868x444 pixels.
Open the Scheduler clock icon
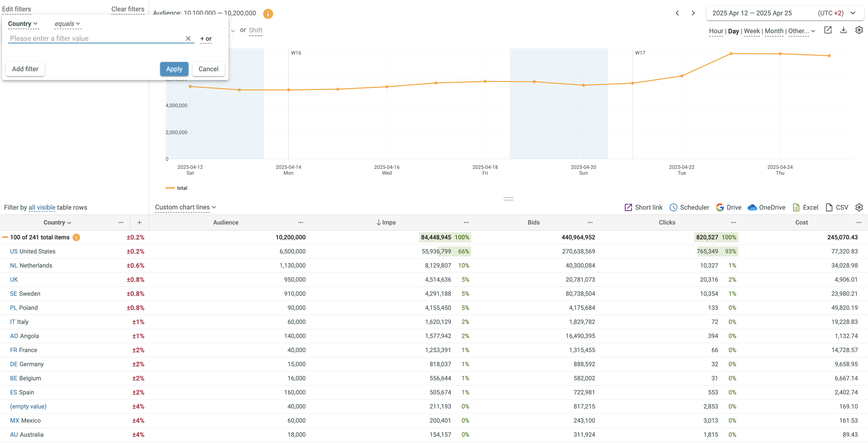click(673, 207)
